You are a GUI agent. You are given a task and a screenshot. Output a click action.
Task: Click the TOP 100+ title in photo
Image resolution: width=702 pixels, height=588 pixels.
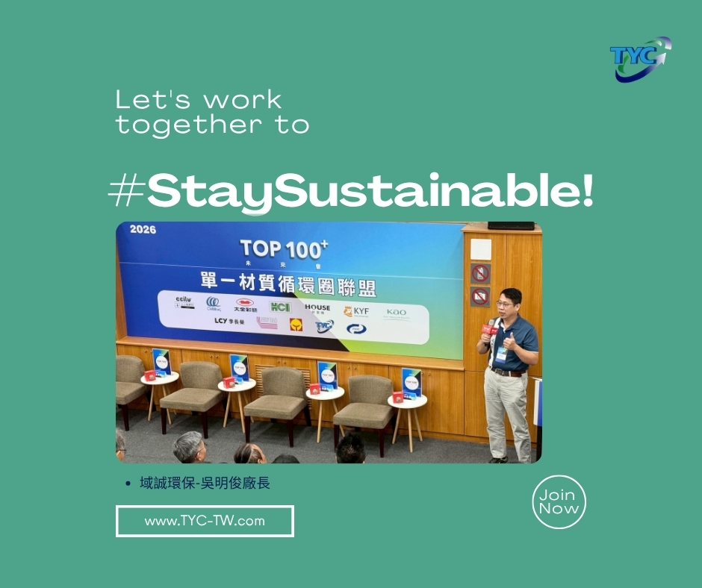click(x=285, y=249)
